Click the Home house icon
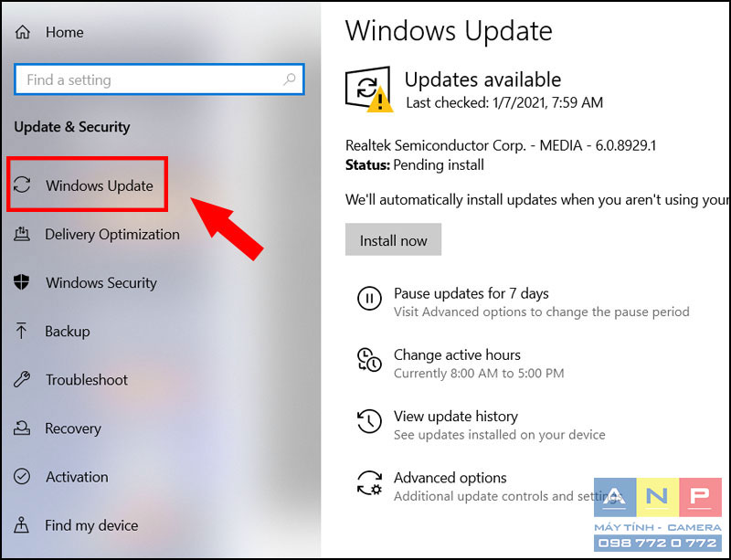Viewport: 731px width, 560px height. 22,32
